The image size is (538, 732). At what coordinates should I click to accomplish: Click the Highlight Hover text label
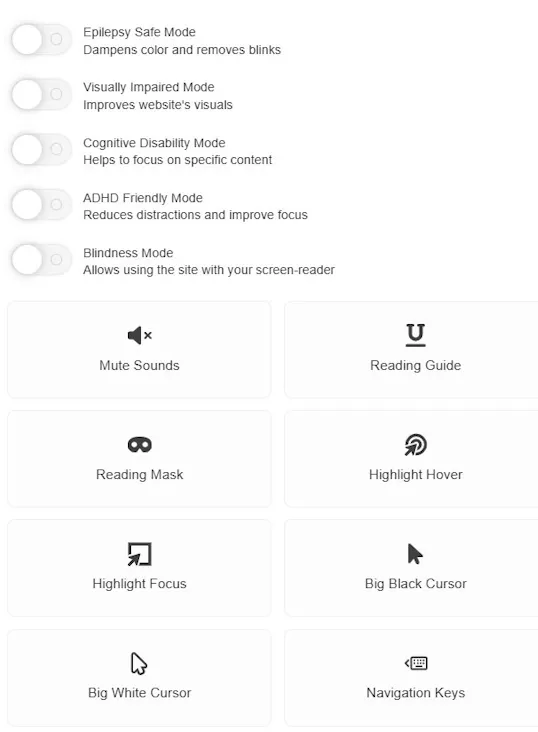pyautogui.click(x=416, y=474)
